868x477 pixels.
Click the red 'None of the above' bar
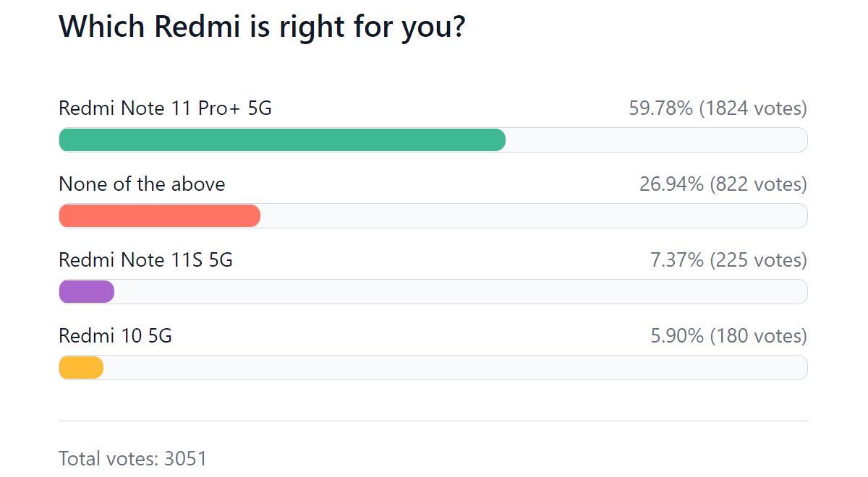(159, 216)
